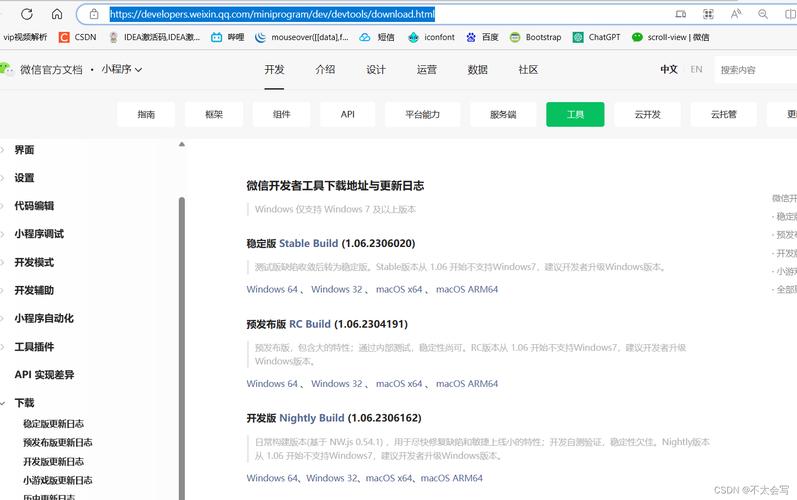
Task: Open the API sub-navigation button
Action: (x=348, y=114)
